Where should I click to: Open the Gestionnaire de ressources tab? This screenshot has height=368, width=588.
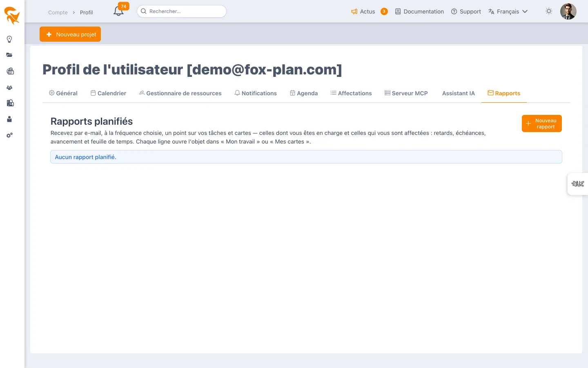180,93
